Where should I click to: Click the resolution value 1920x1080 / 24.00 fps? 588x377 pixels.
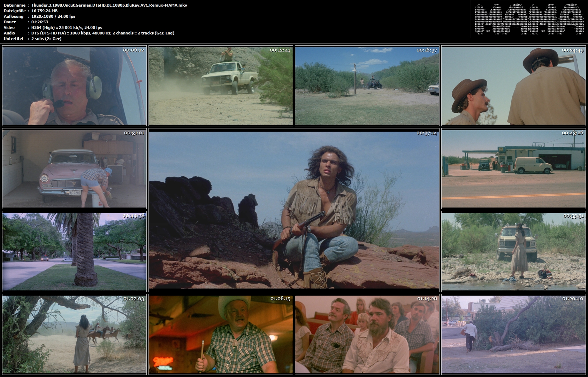53,16
